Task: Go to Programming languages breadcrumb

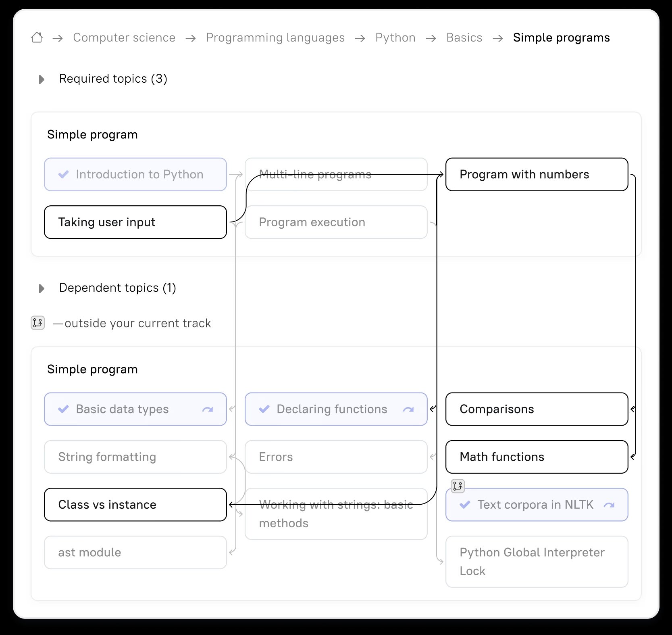Action: click(275, 38)
